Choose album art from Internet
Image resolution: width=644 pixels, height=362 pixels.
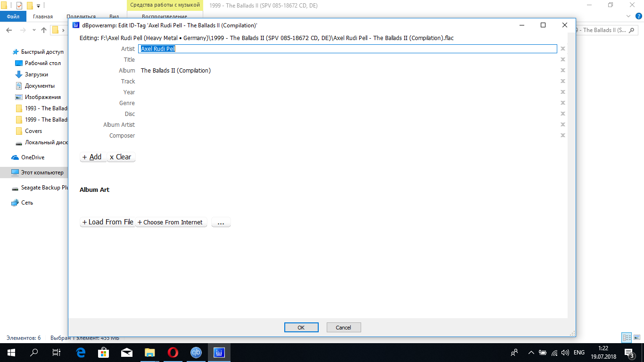click(171, 222)
